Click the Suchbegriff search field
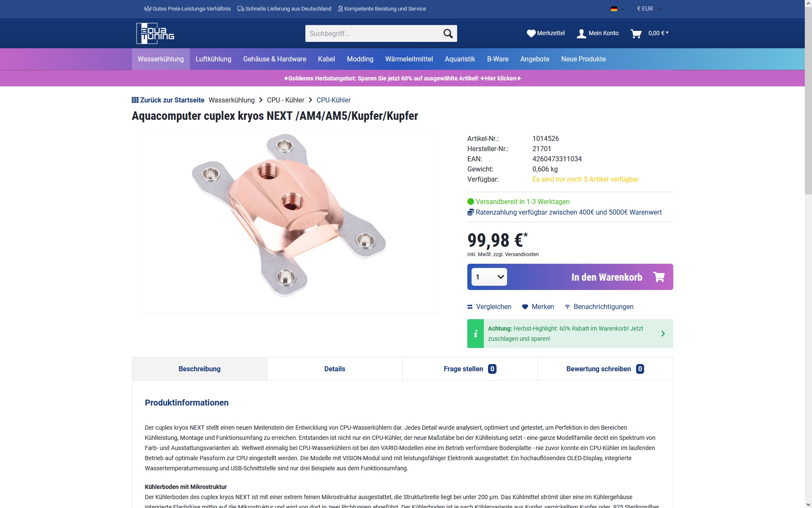The image size is (812, 508). [x=373, y=33]
